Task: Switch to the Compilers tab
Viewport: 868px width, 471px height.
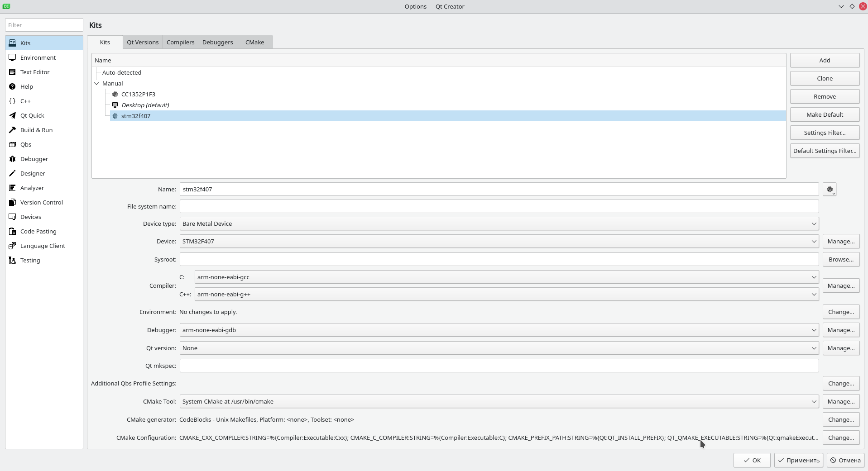Action: click(180, 42)
